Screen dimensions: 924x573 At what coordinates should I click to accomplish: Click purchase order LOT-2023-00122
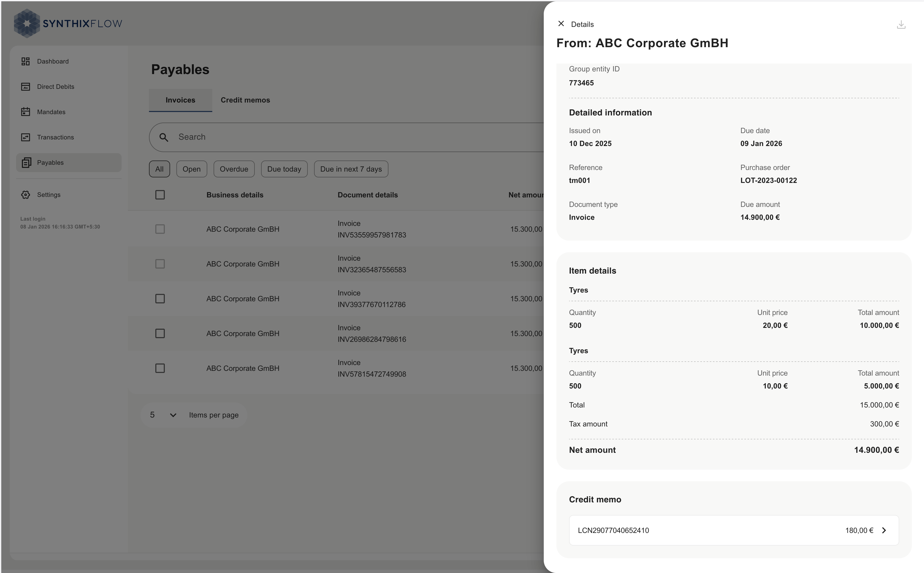(x=768, y=180)
